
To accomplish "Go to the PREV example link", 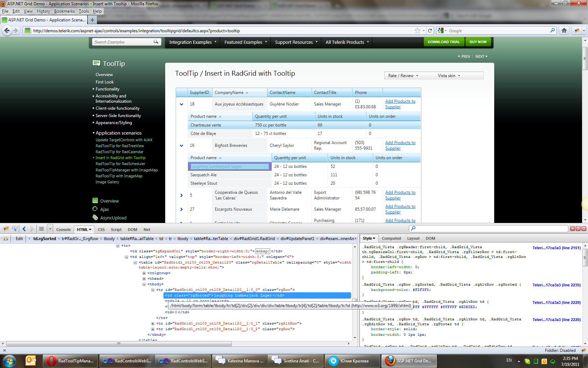I will point(464,56).
